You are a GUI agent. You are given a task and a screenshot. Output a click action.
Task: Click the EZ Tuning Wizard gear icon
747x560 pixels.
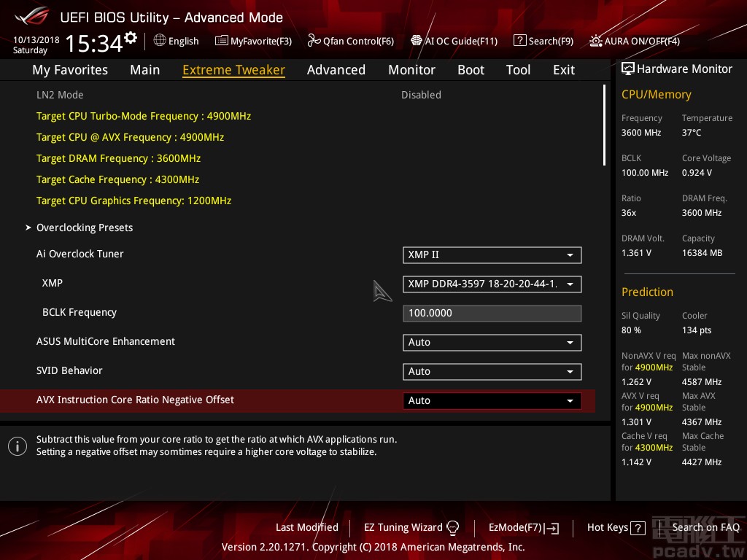[x=453, y=527]
